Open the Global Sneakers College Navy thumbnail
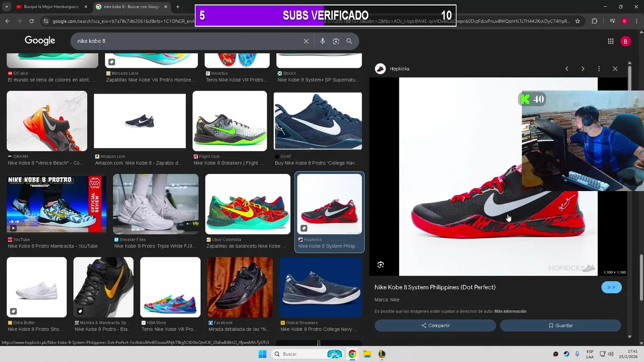Viewport: 644px width, 362px height. coord(321,287)
